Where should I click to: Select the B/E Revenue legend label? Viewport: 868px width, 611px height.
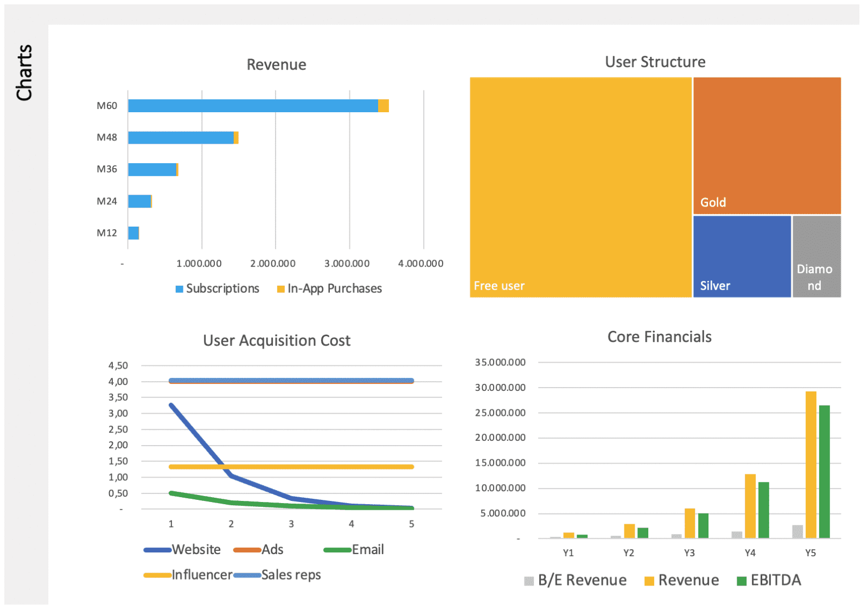tap(582, 580)
